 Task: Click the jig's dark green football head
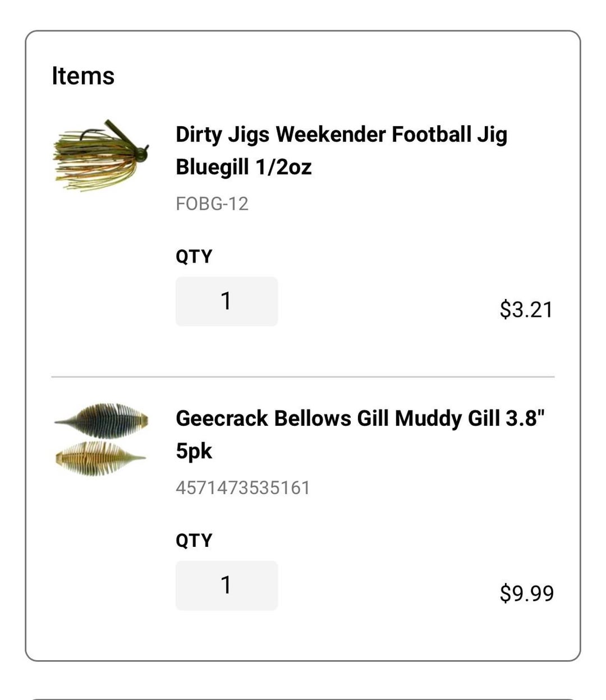141,153
